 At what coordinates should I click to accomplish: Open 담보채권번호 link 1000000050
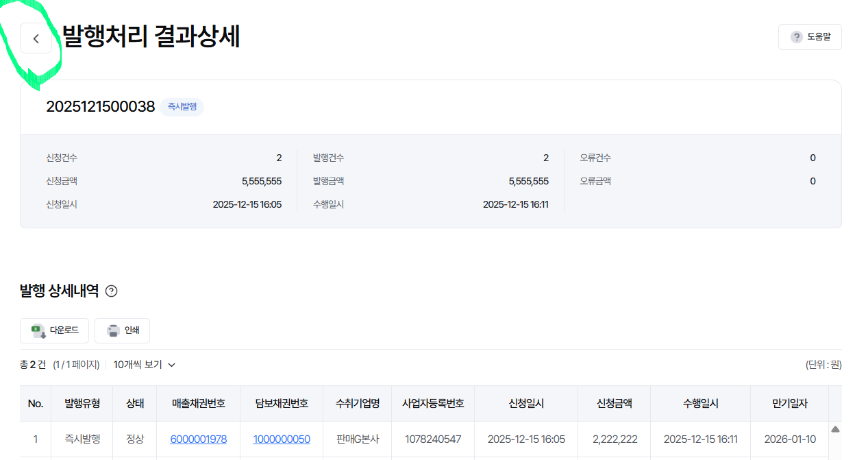[282, 439]
